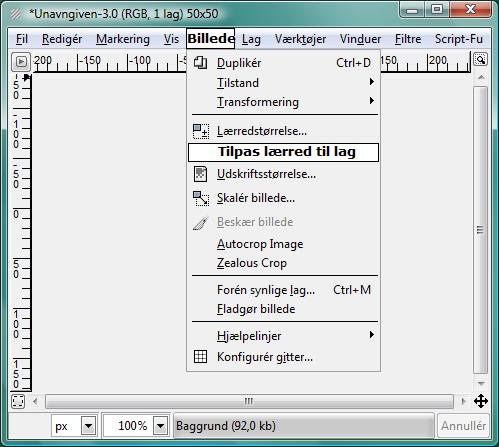Image resolution: width=499 pixels, height=447 pixels.
Task: Open the ruler-corner image menu button
Action: click(21, 62)
